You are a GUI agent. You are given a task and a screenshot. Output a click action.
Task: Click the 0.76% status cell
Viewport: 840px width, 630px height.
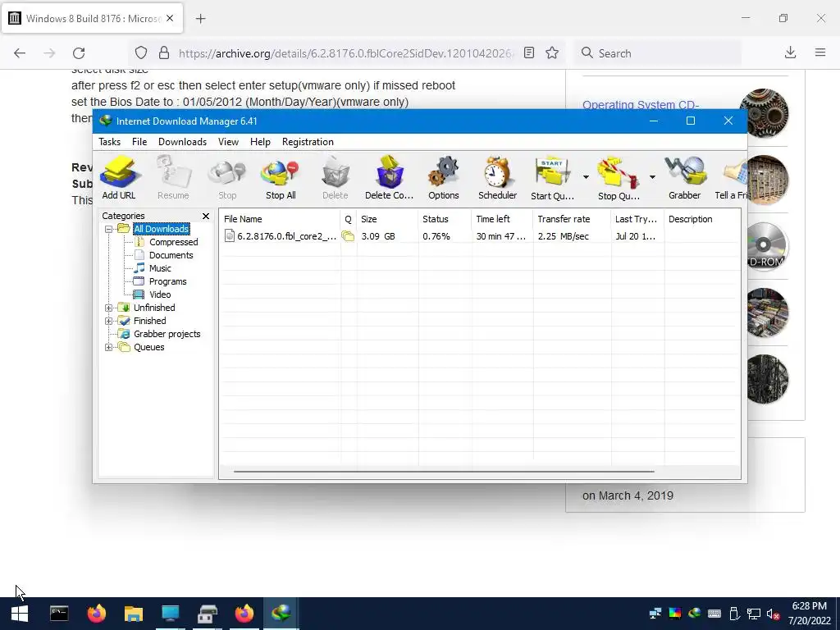(436, 236)
